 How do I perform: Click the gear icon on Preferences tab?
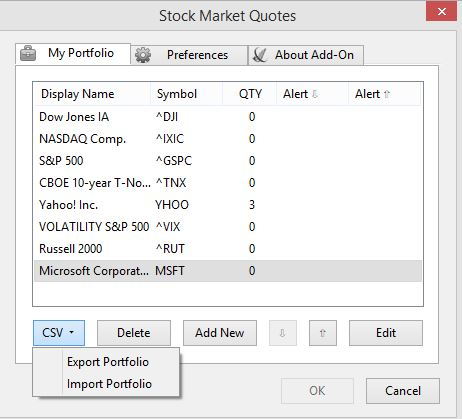[x=143, y=55]
